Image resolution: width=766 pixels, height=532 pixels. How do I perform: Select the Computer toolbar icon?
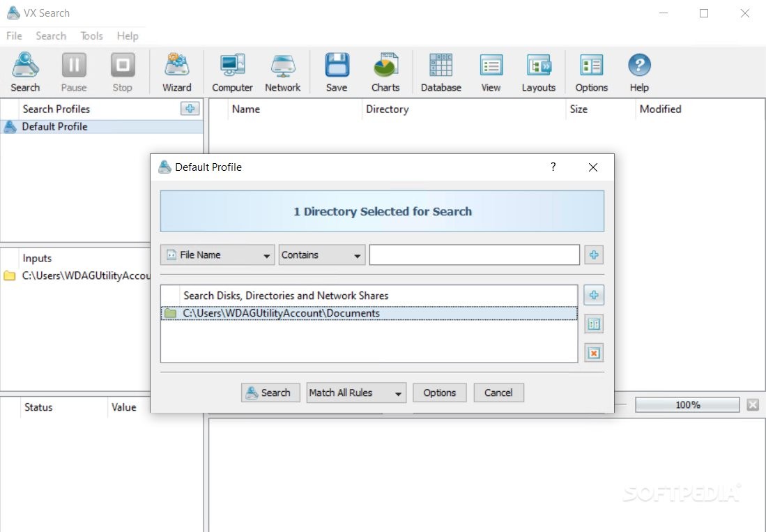pos(232,73)
